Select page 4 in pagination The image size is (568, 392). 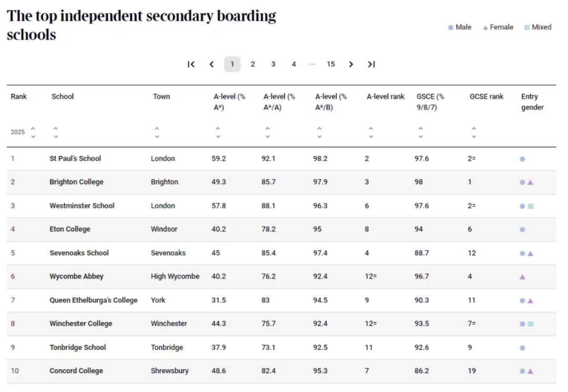pos(293,64)
